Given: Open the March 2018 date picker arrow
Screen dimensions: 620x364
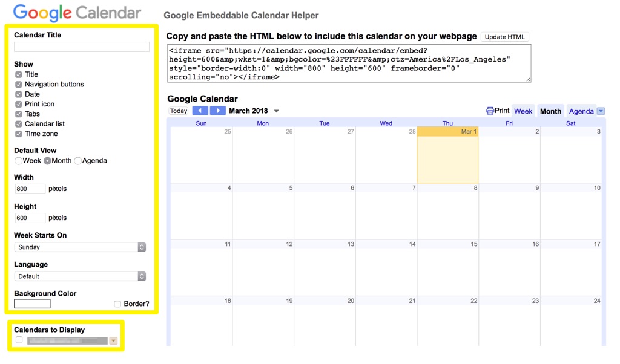Looking at the screenshot, I should [276, 111].
